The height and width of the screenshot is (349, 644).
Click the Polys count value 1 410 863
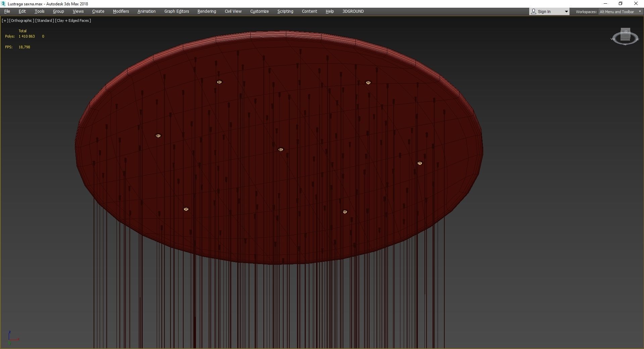[x=27, y=36]
